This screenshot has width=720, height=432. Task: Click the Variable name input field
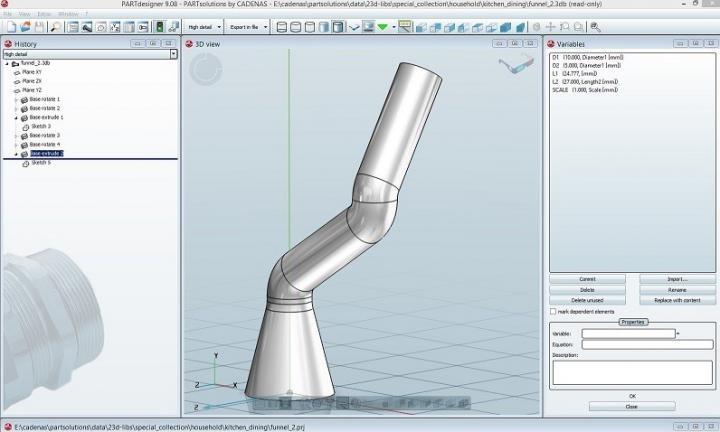coord(628,334)
